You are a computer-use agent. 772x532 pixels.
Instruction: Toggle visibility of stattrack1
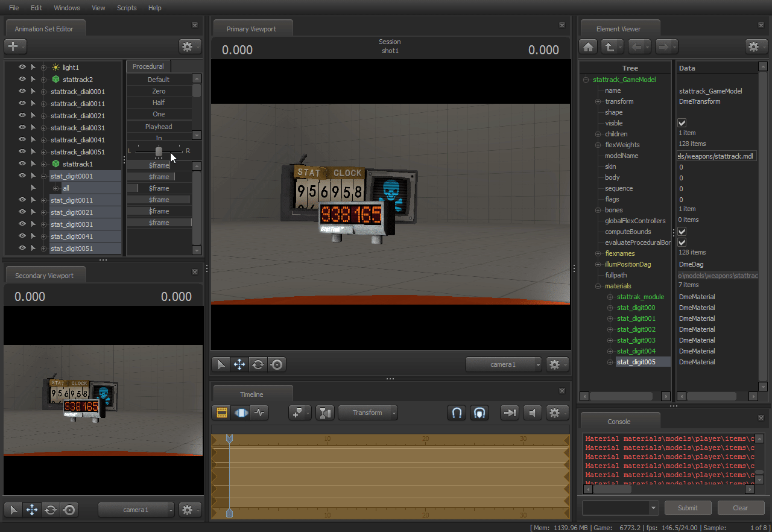[22, 164]
